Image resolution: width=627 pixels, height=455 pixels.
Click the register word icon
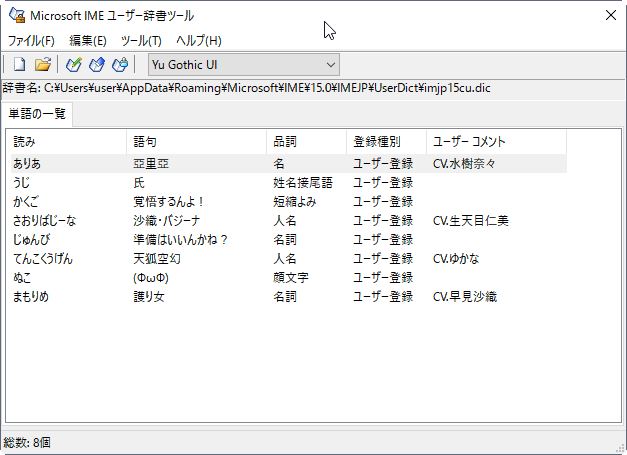coord(74,64)
